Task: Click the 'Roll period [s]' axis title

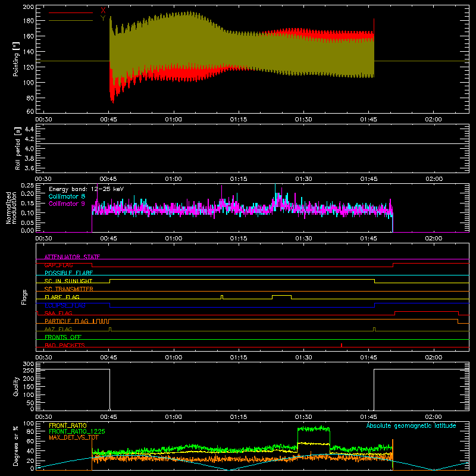Action: pos(18,148)
